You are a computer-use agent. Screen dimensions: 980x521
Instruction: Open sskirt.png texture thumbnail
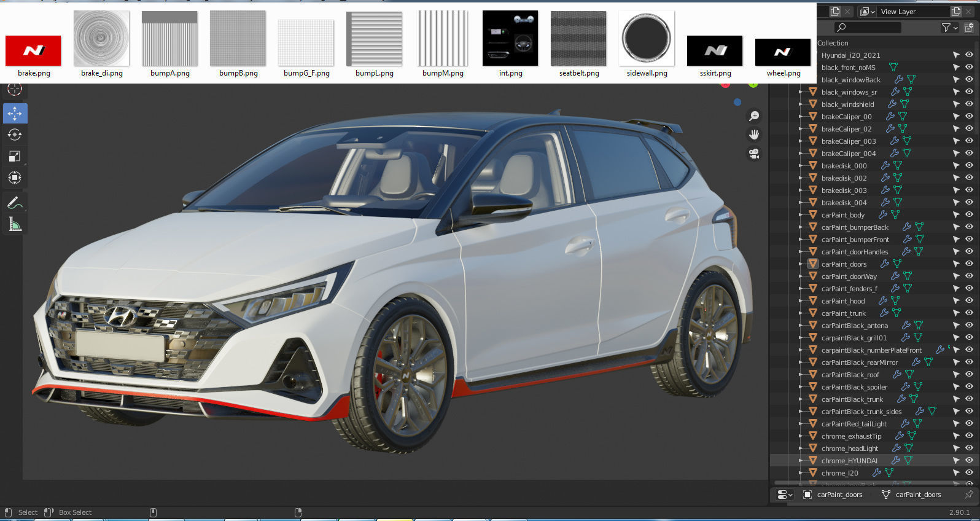pyautogui.click(x=715, y=50)
